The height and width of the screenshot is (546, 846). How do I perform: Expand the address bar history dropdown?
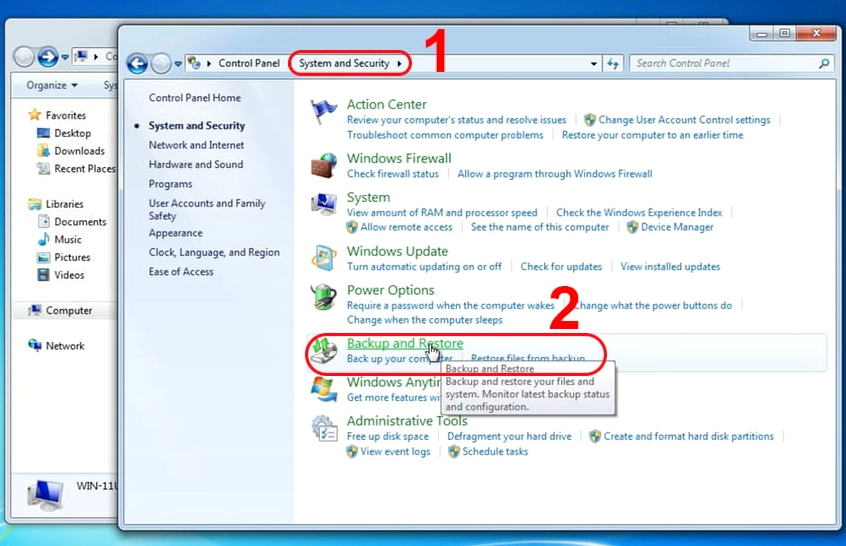point(593,64)
